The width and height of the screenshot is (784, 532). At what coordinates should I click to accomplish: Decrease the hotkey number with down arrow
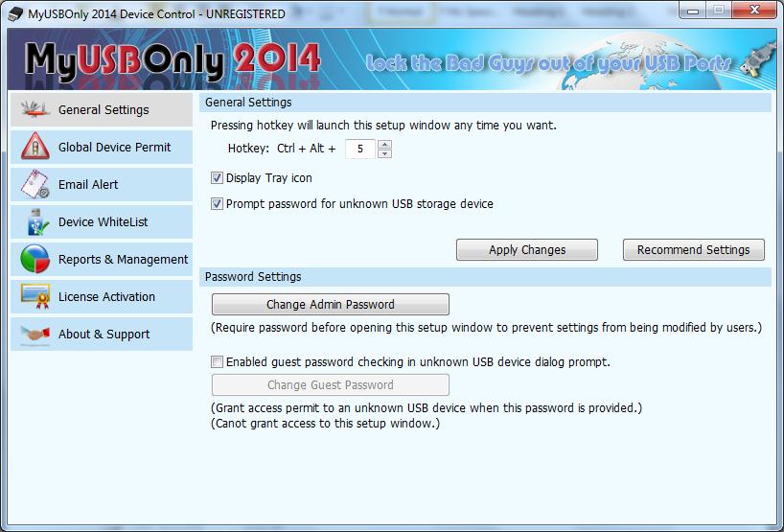(x=384, y=153)
